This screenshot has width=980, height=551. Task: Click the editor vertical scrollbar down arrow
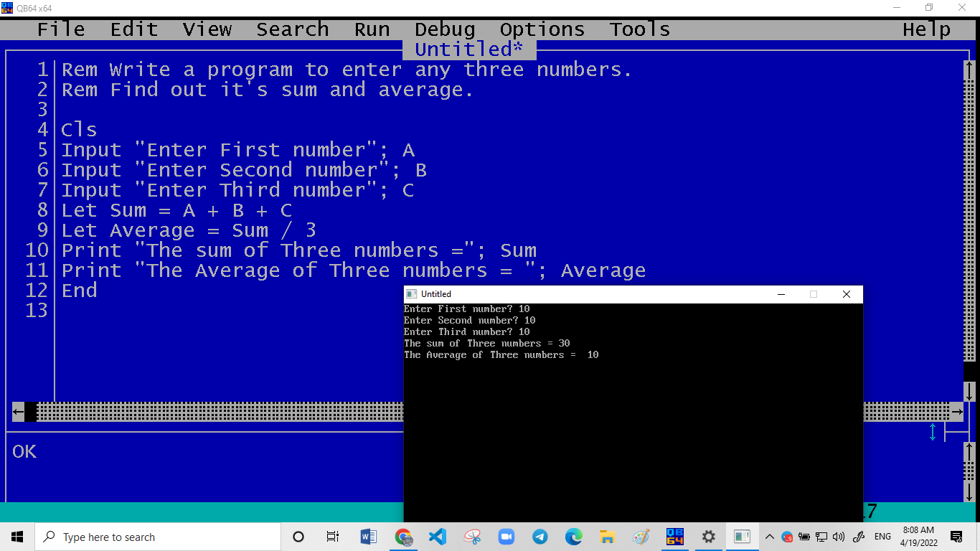click(969, 391)
